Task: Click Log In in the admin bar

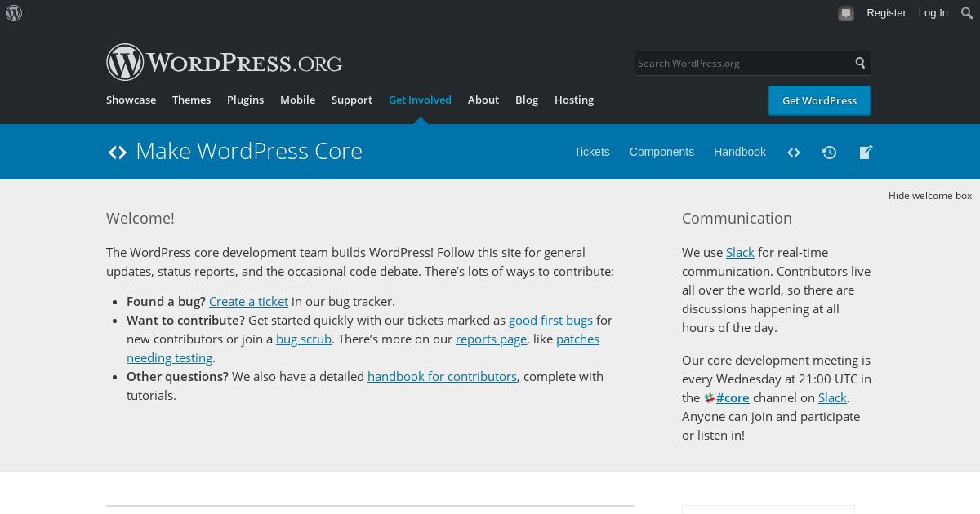Action: (933, 12)
